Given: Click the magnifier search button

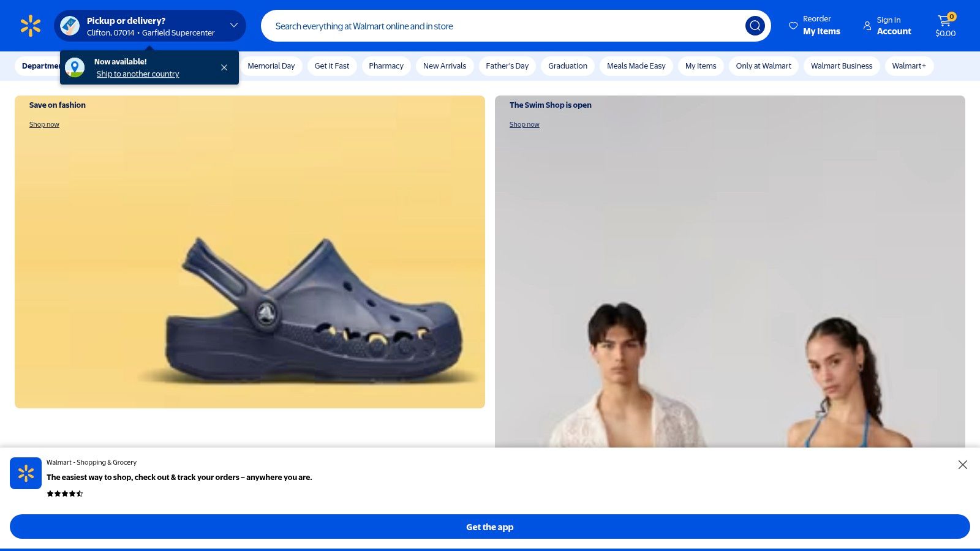Looking at the screenshot, I should point(755,26).
